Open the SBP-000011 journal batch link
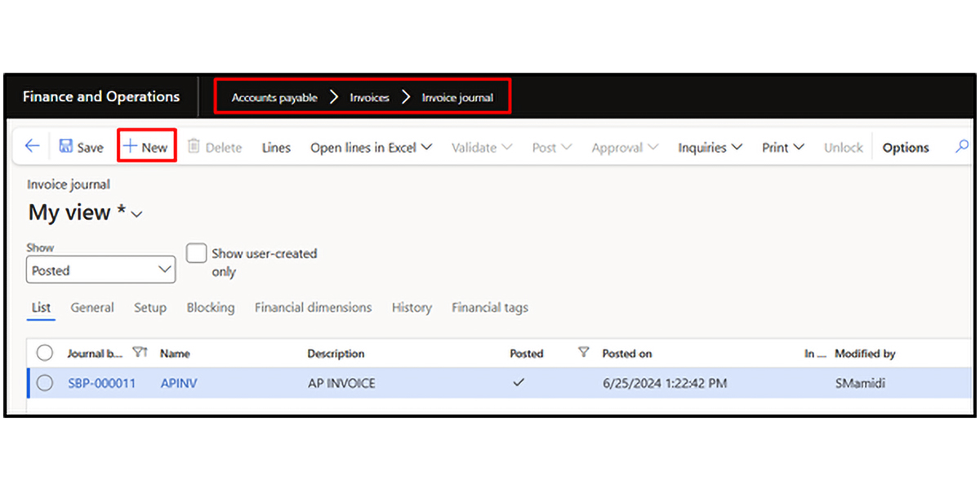This screenshot has height=490, width=980. (101, 383)
